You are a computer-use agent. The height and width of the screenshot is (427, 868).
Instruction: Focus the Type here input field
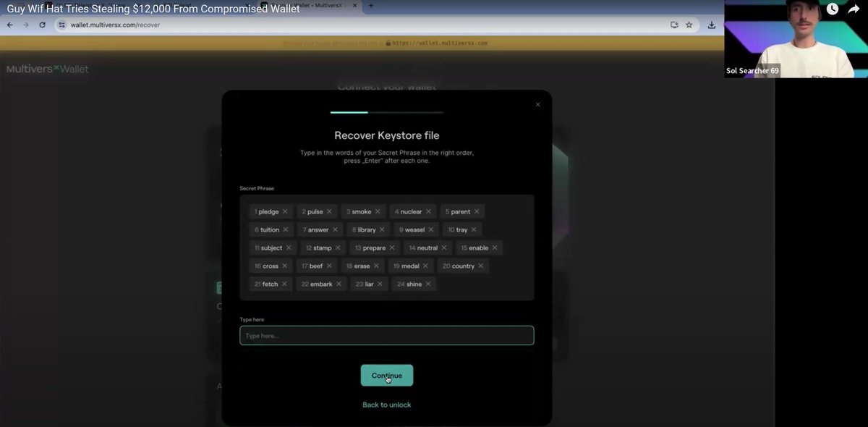pyautogui.click(x=387, y=335)
